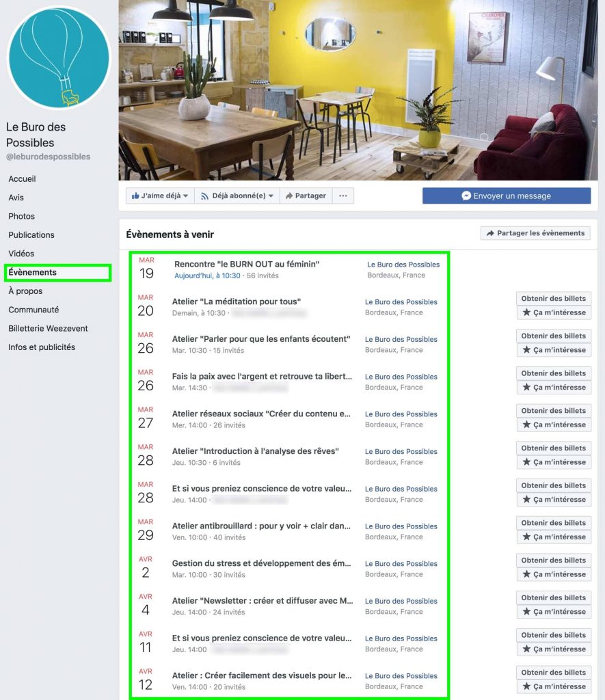Open Billetterie Weezevent in the sidebar
This screenshot has width=605, height=700.
coord(48,329)
